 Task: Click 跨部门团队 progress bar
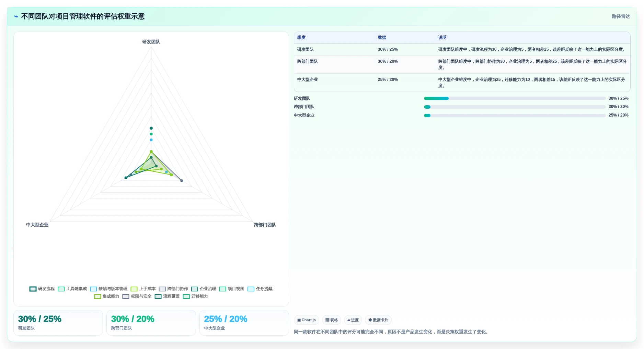515,107
